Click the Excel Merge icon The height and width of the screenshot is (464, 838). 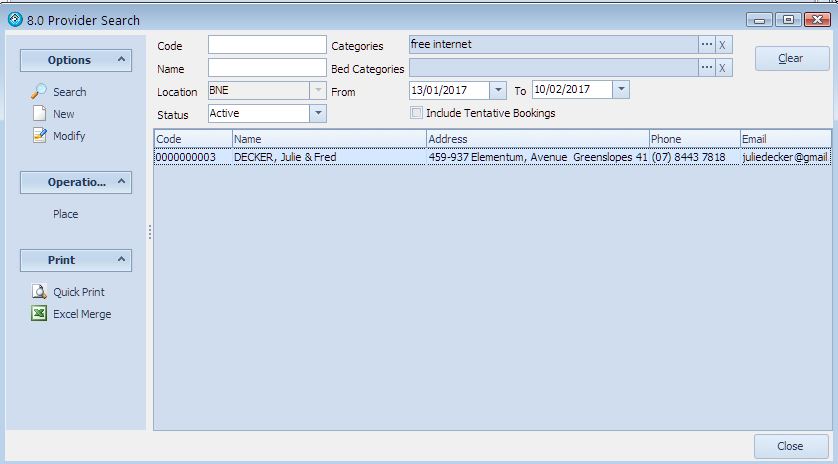point(39,314)
